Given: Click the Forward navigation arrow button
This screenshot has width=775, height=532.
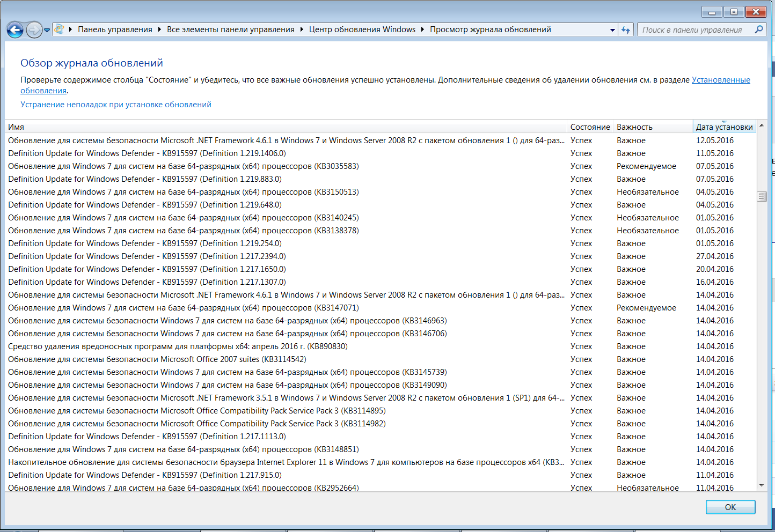Looking at the screenshot, I should pyautogui.click(x=34, y=30).
